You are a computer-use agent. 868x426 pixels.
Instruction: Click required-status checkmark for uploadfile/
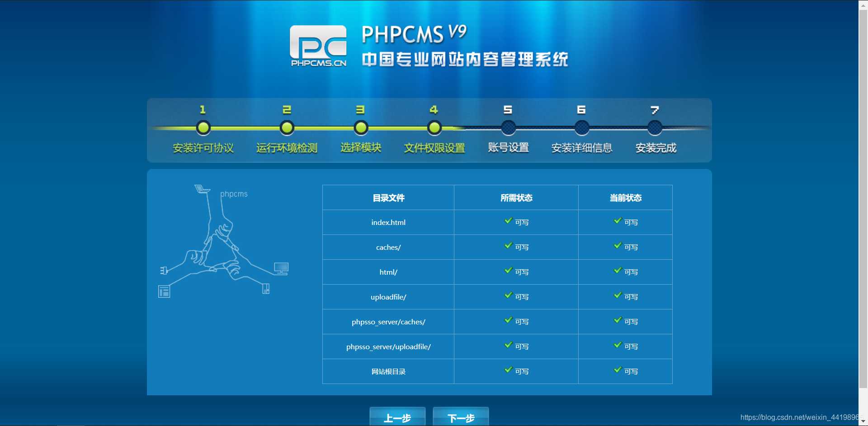[x=508, y=295]
